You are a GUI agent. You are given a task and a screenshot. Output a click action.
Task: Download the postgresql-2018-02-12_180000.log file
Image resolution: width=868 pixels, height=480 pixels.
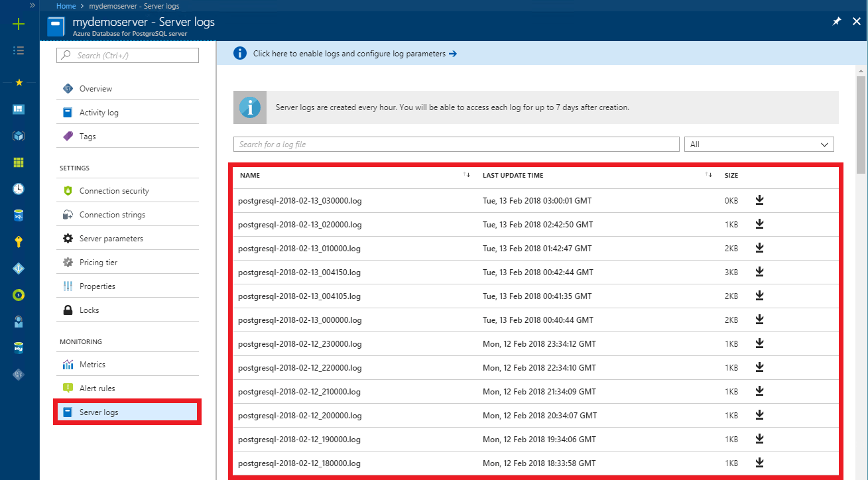(x=759, y=462)
